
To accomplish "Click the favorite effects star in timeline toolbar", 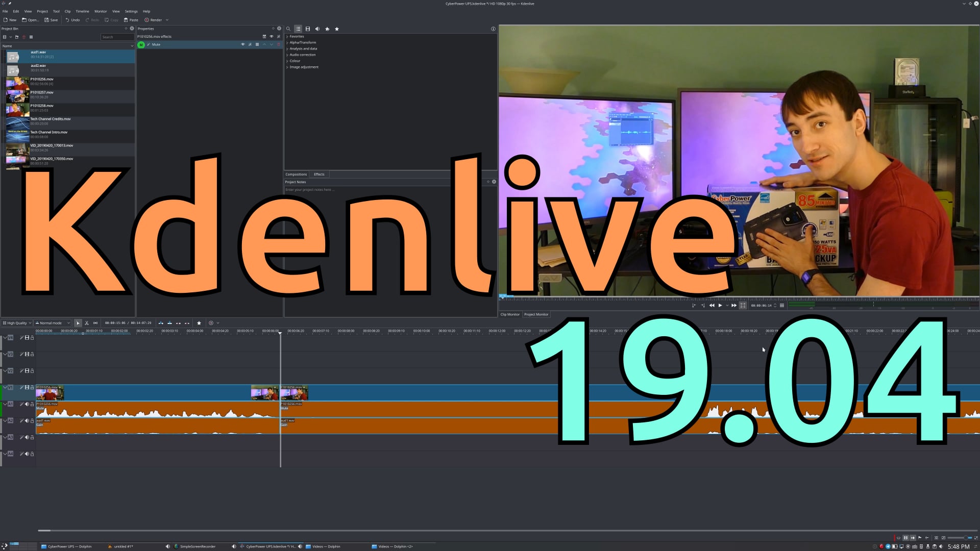I will pos(199,323).
